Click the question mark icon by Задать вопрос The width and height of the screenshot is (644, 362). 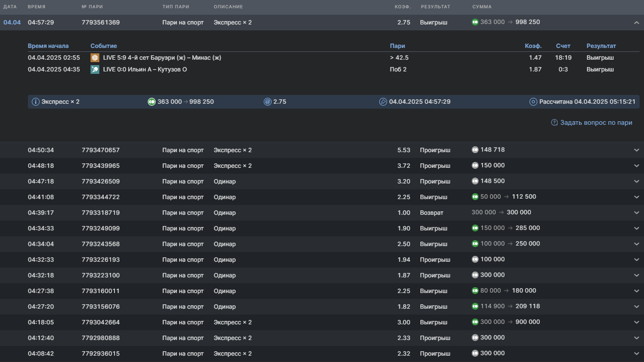click(x=554, y=123)
